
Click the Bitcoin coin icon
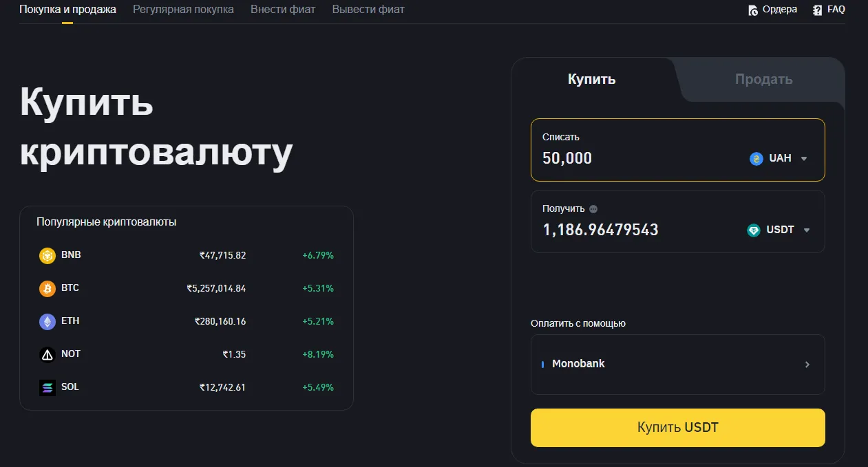point(47,288)
